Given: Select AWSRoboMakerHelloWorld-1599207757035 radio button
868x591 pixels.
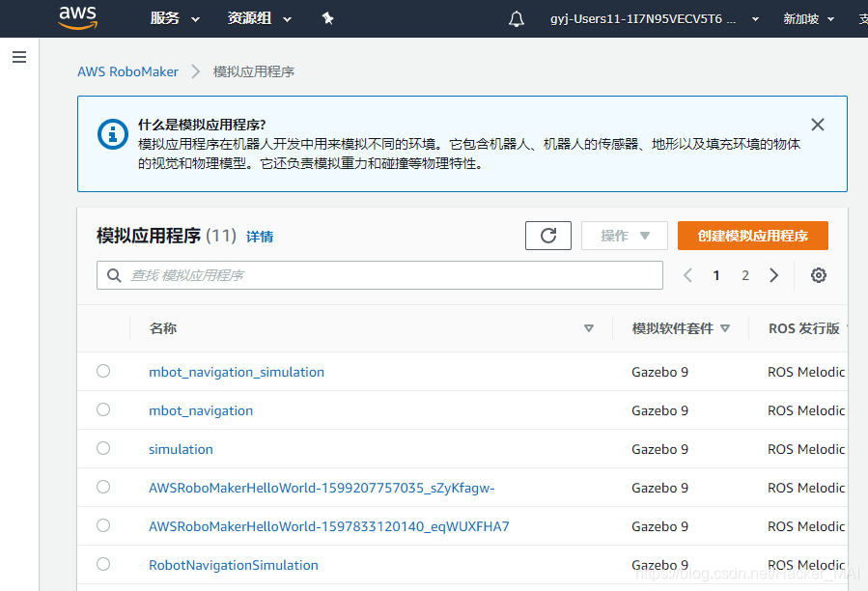Looking at the screenshot, I should tap(103, 487).
